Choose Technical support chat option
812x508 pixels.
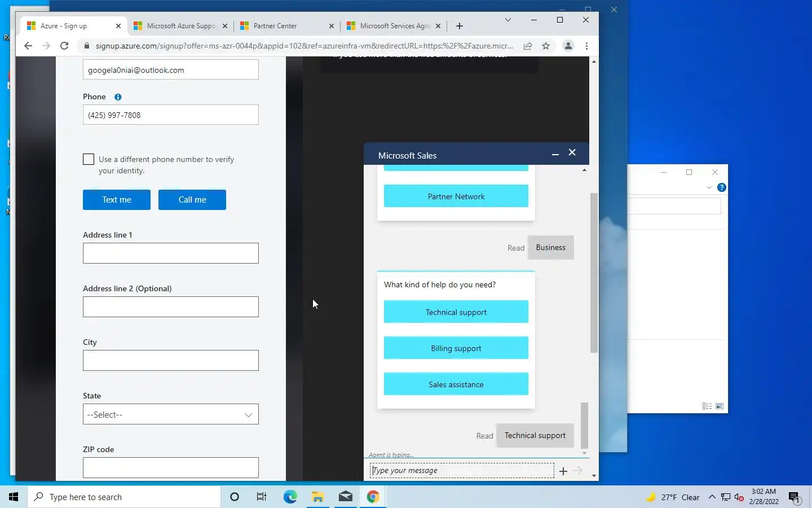456,312
